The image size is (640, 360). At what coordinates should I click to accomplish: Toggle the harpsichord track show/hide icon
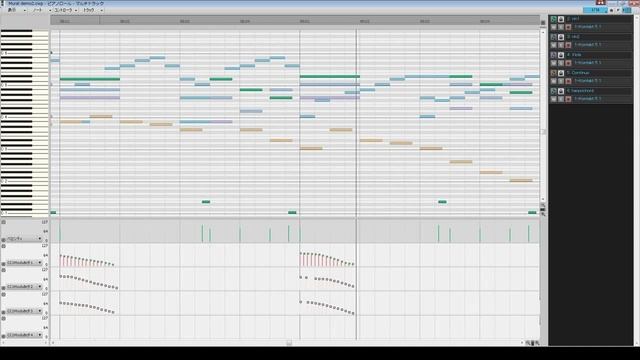553,91
